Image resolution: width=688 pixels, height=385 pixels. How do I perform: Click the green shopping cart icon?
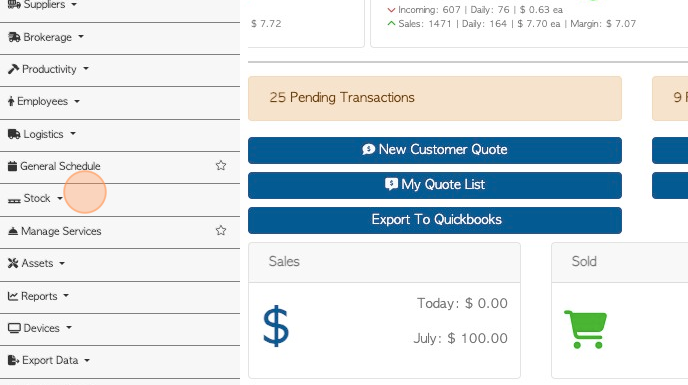(x=585, y=329)
